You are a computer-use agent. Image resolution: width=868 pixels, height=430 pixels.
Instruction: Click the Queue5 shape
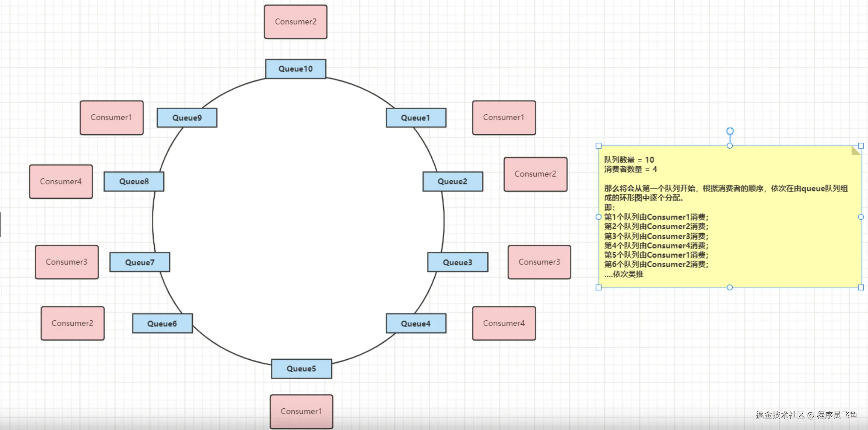(x=301, y=368)
